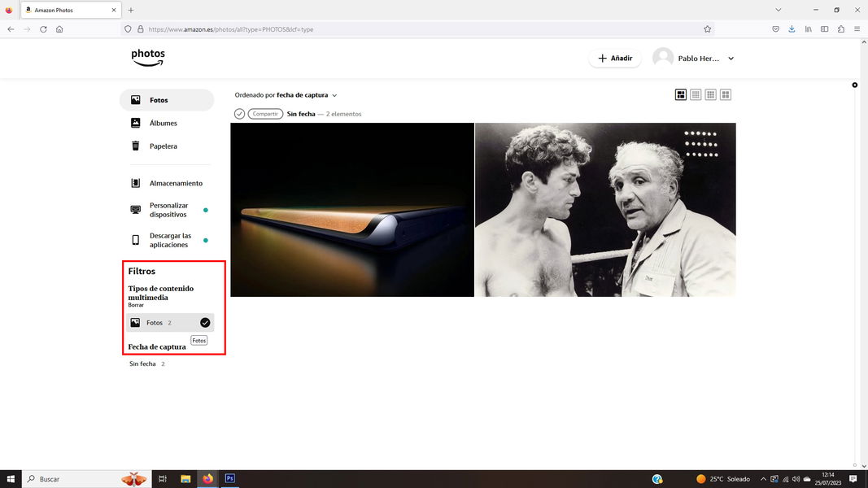Open the Fotos section in sidebar
The image size is (868, 488).
pos(167,100)
